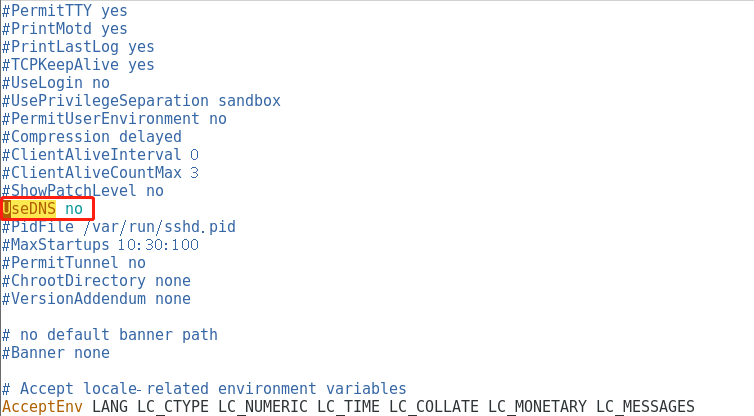Click the #PidFile /var/run/sshd.pid path line

coord(119,227)
